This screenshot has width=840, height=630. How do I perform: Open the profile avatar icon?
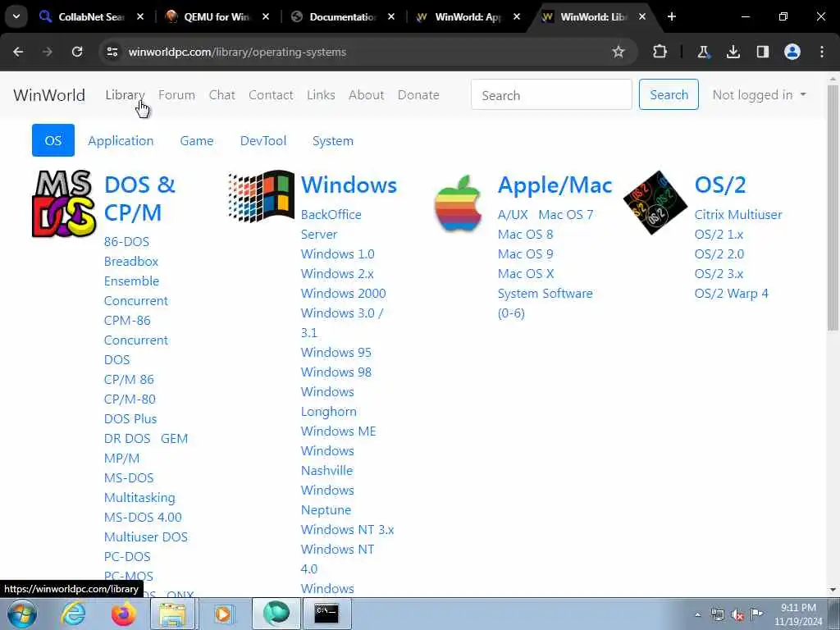tap(792, 52)
